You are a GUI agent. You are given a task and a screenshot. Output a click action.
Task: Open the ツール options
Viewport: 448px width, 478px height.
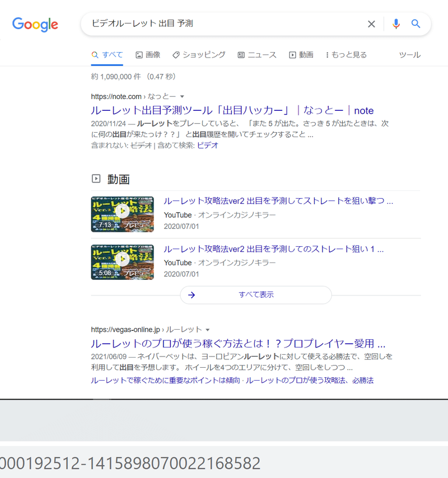pos(409,55)
